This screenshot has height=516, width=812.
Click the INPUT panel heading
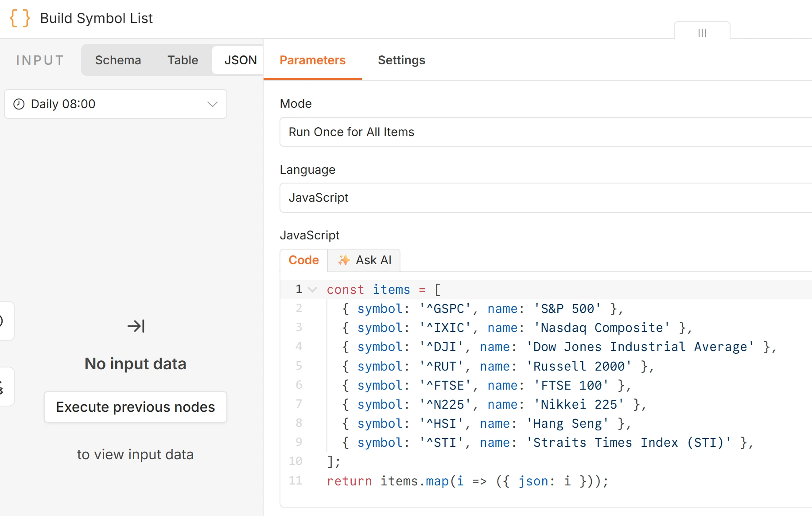click(x=40, y=60)
